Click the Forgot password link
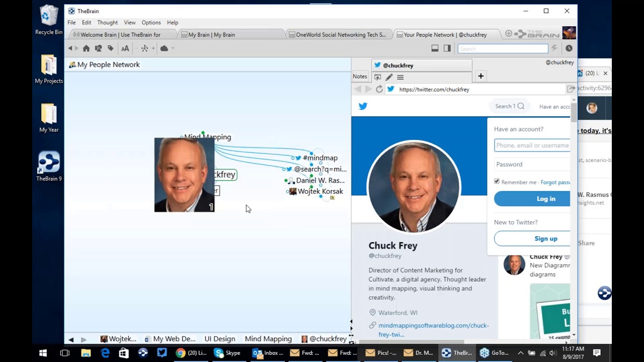 pyautogui.click(x=555, y=183)
